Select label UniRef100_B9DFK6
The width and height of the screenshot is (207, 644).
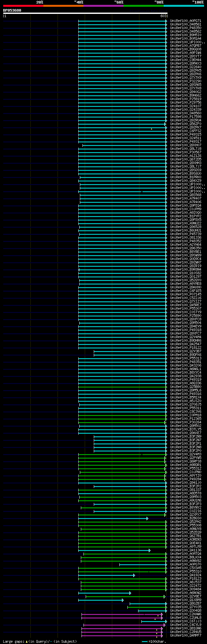pyautogui.click(x=186, y=355)
